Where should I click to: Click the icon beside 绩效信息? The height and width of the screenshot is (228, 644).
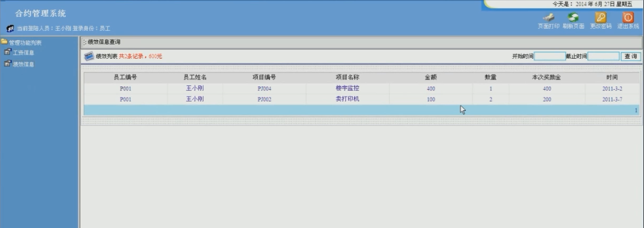coord(7,64)
